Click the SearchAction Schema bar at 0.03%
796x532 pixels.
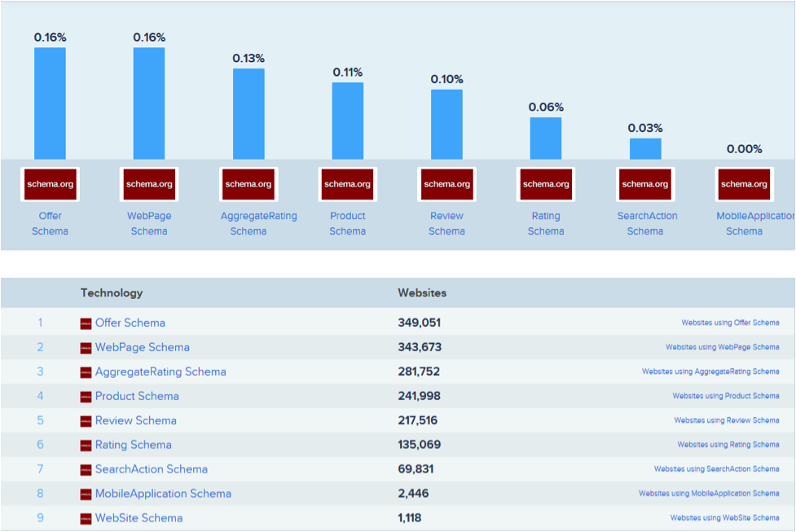tap(645, 149)
